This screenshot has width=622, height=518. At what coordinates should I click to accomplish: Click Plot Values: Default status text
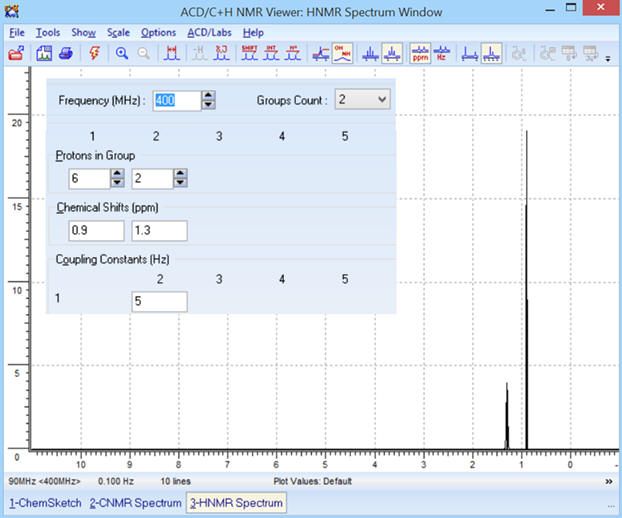313,482
